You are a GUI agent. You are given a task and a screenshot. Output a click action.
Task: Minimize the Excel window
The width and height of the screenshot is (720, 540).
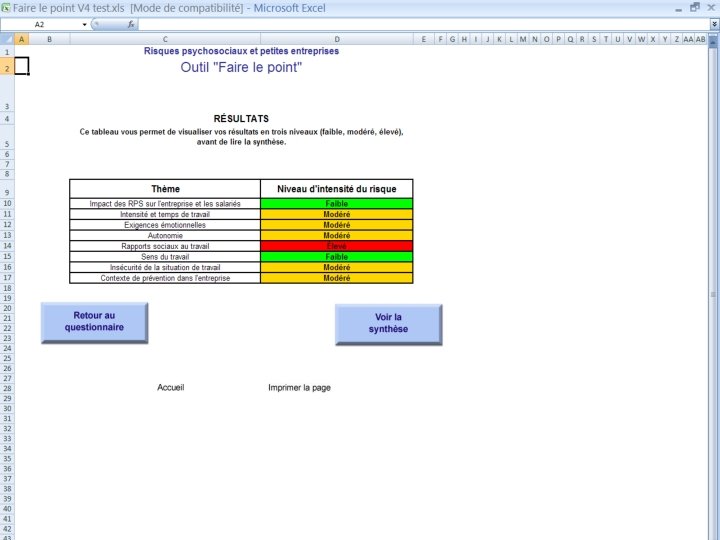click(679, 8)
